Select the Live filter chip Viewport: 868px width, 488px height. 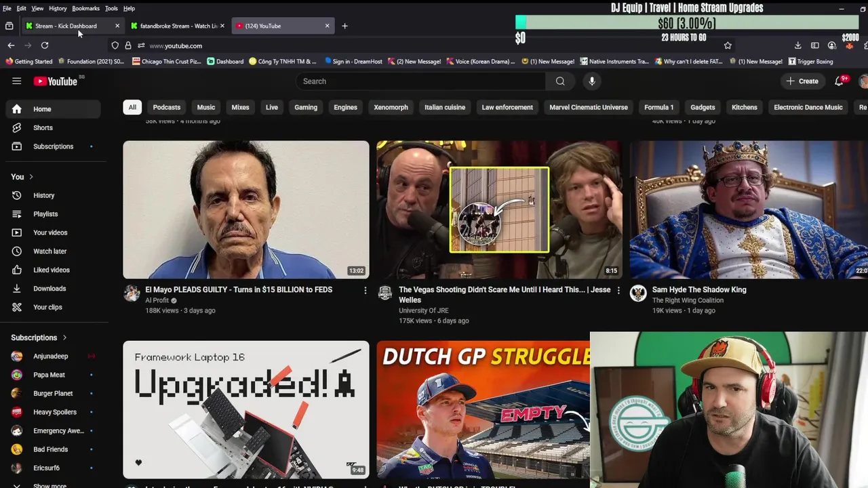pyautogui.click(x=272, y=107)
